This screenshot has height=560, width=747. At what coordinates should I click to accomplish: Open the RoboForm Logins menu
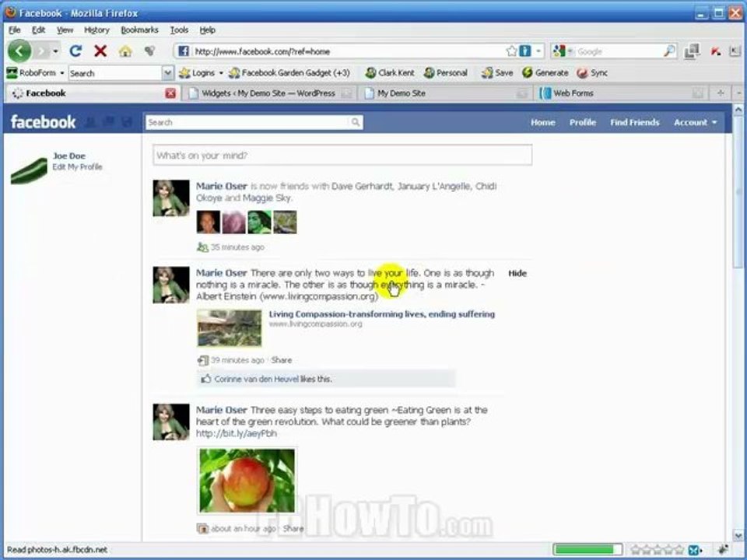(x=201, y=73)
